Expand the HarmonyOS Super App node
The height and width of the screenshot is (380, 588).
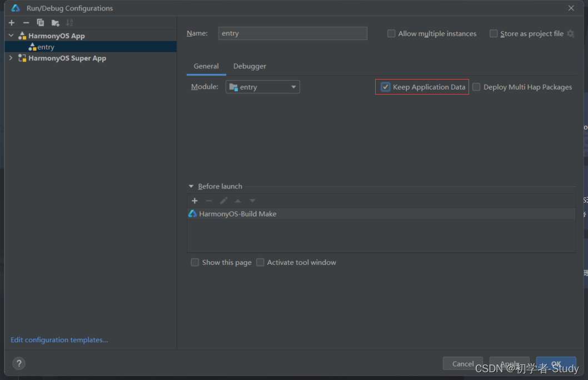click(x=11, y=58)
